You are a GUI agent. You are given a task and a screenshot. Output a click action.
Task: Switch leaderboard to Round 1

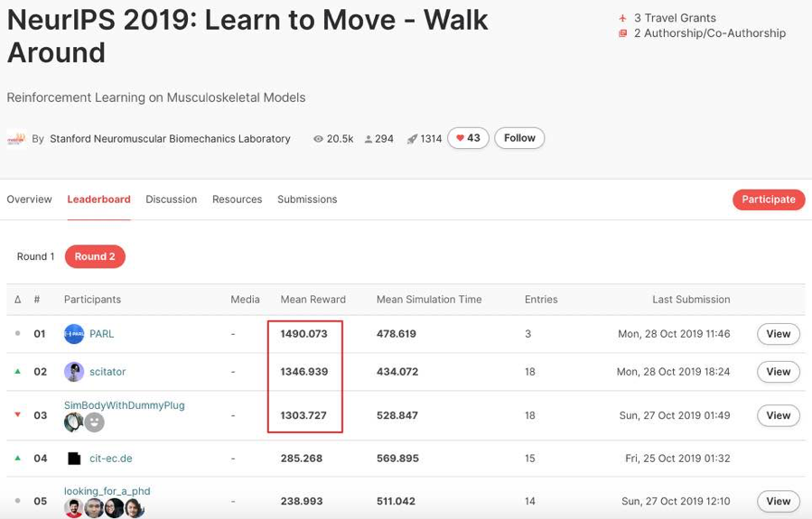click(x=35, y=256)
